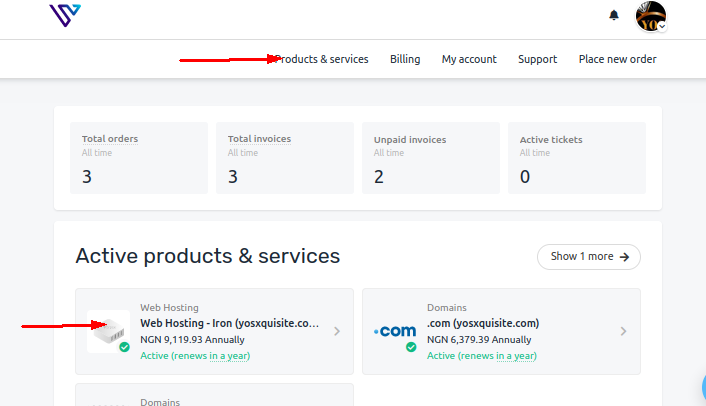Open the Support menu
The image size is (706, 406).
537,59
